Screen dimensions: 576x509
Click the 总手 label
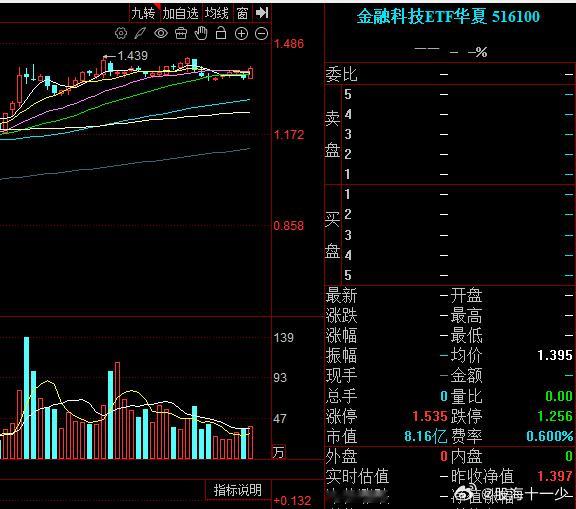point(341,396)
